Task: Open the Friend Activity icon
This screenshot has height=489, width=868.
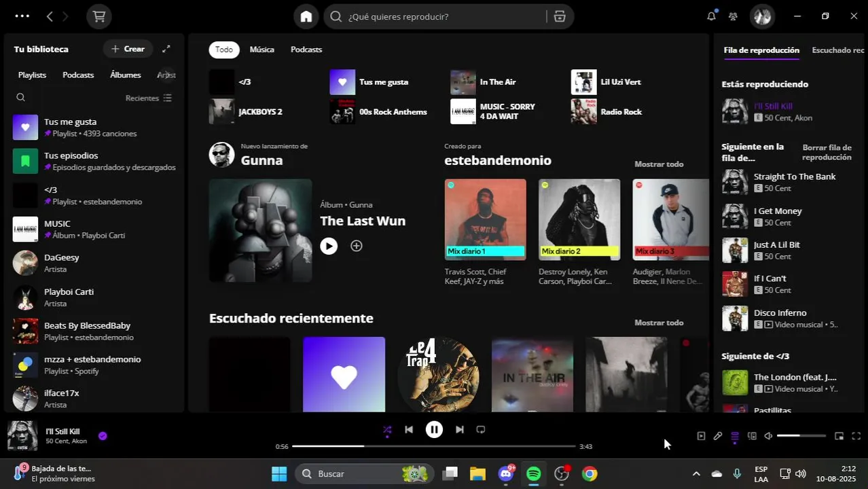Action: (x=733, y=16)
